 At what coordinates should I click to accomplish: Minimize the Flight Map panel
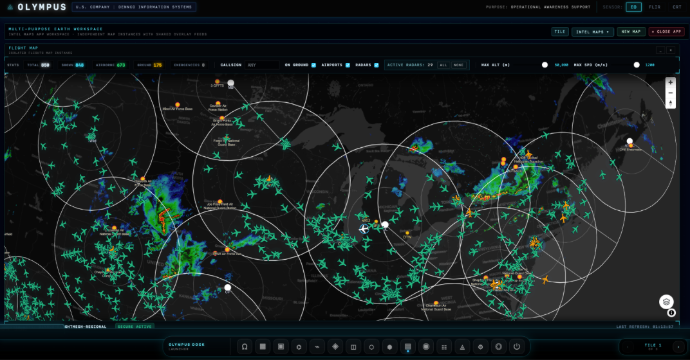pos(660,50)
